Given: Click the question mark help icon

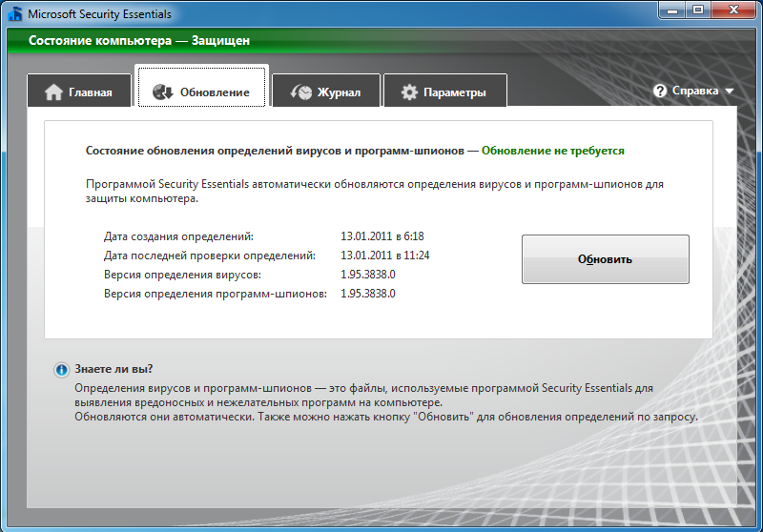Looking at the screenshot, I should click(x=660, y=91).
